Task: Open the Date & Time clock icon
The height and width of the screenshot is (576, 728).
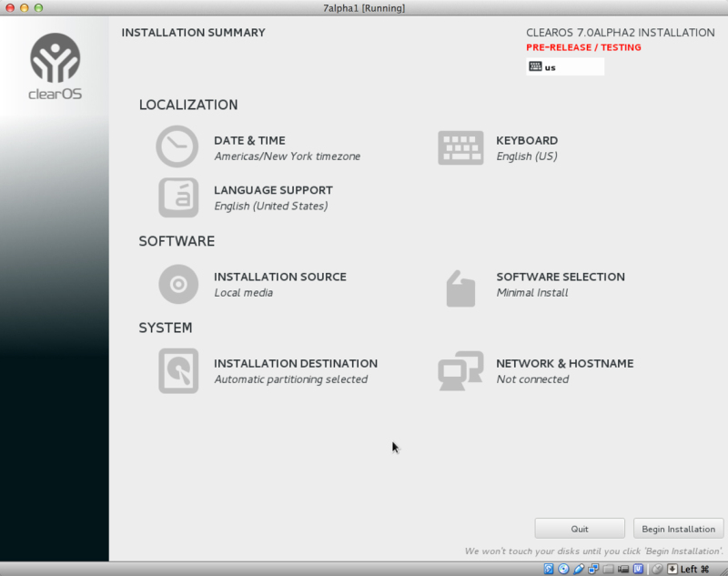Action: [x=177, y=147]
